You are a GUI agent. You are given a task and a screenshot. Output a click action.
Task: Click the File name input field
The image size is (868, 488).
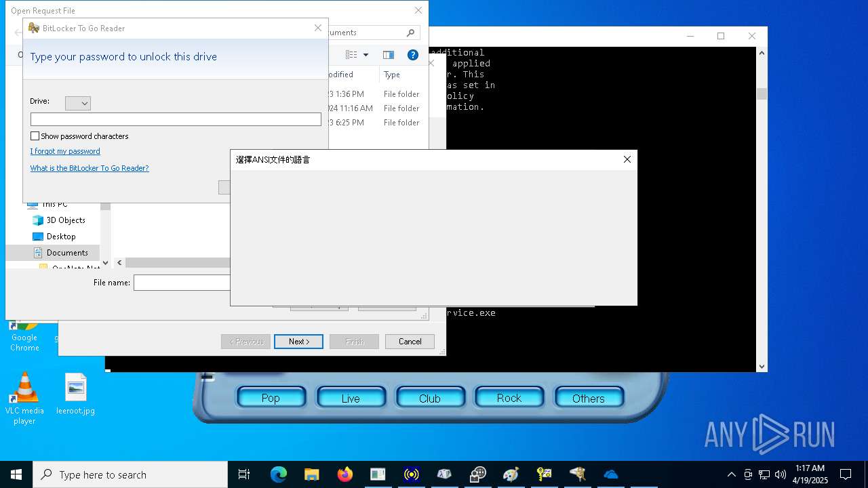182,283
